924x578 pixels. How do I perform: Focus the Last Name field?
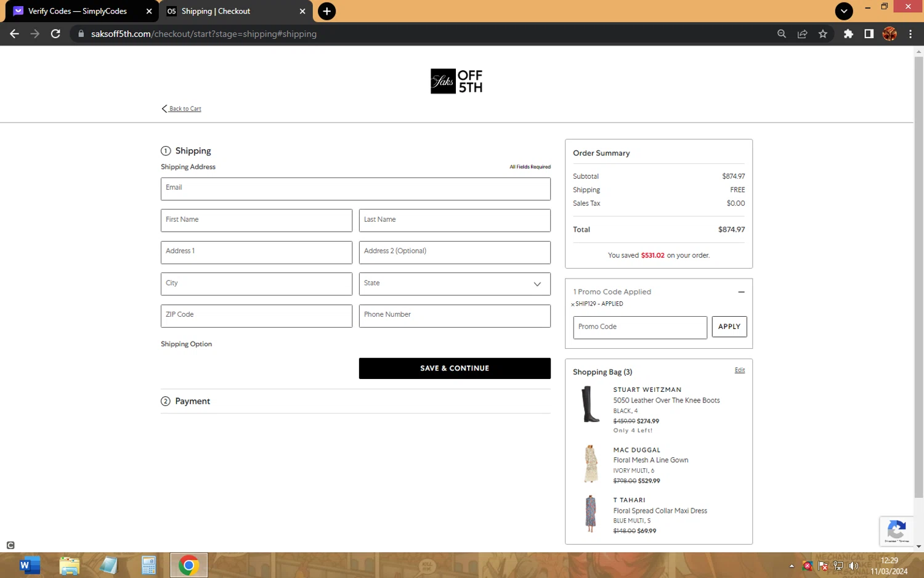point(455,221)
